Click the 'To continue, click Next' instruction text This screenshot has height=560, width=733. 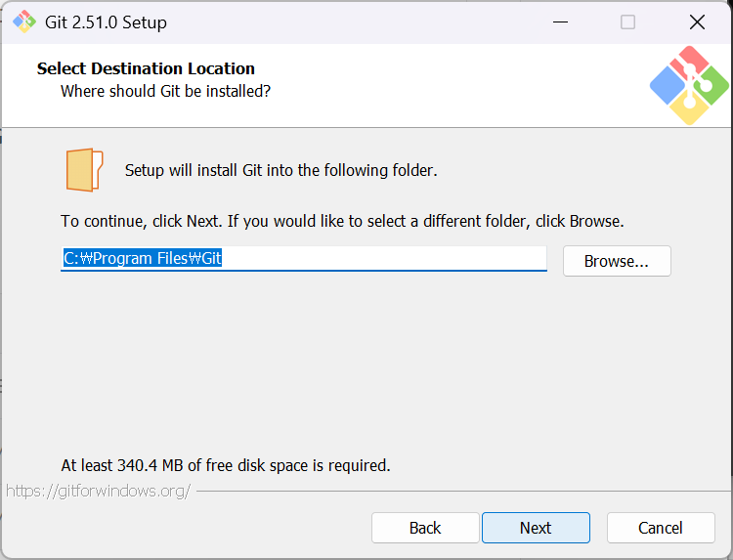pos(342,221)
